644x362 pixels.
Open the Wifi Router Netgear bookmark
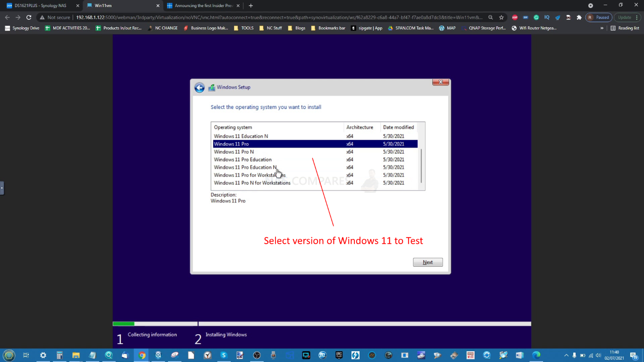tap(534, 28)
